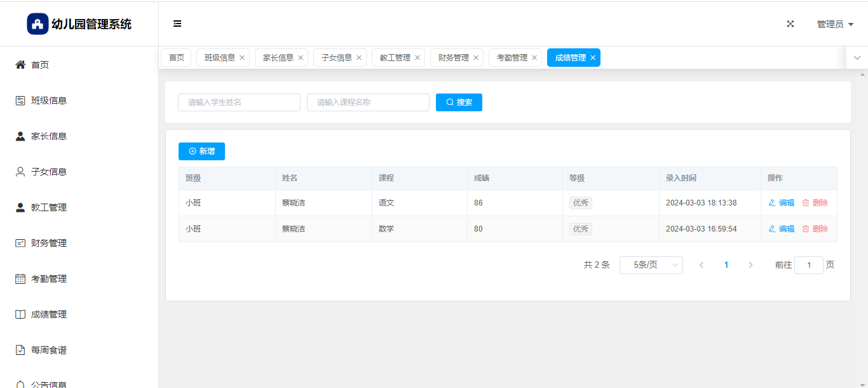This screenshot has width=868, height=388.
Task: Select 每周食谱 in the sidebar
Action: (49, 350)
